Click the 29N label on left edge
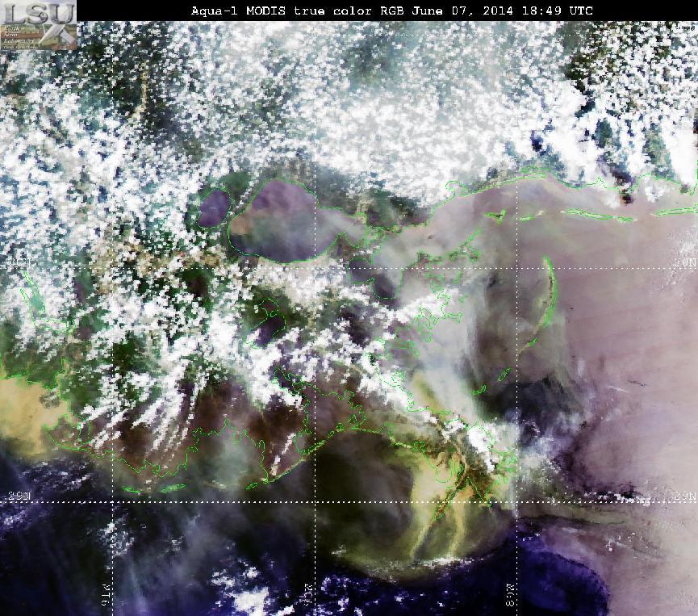The image size is (698, 616). pyautogui.click(x=20, y=497)
